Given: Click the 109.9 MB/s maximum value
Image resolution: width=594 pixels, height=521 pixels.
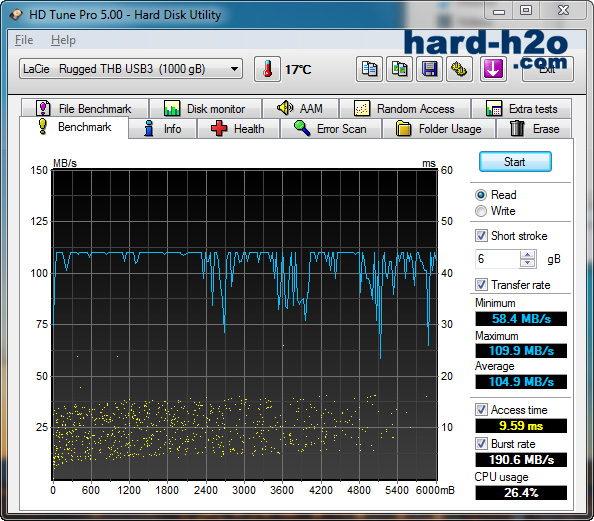Looking at the screenshot, I should tap(521, 350).
